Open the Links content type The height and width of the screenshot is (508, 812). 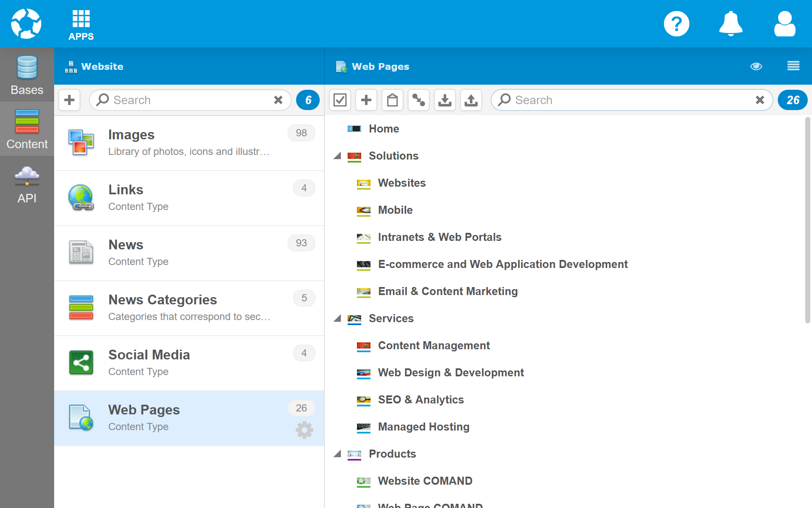click(189, 198)
